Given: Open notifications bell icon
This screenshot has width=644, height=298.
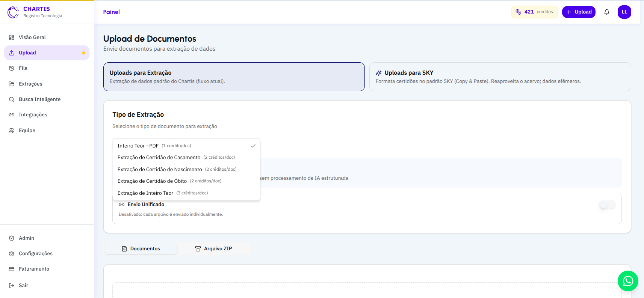Looking at the screenshot, I should pyautogui.click(x=606, y=12).
